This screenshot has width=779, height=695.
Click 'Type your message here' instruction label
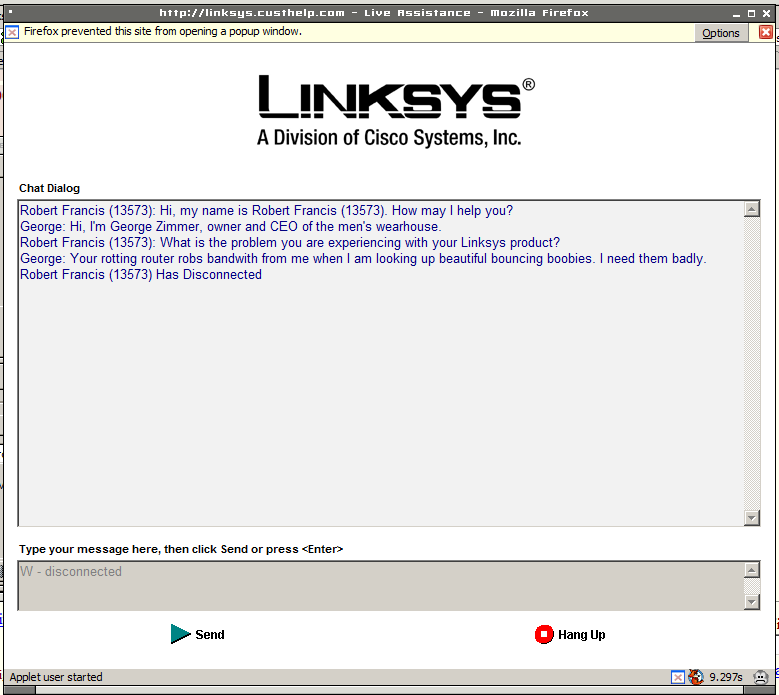(x=181, y=549)
